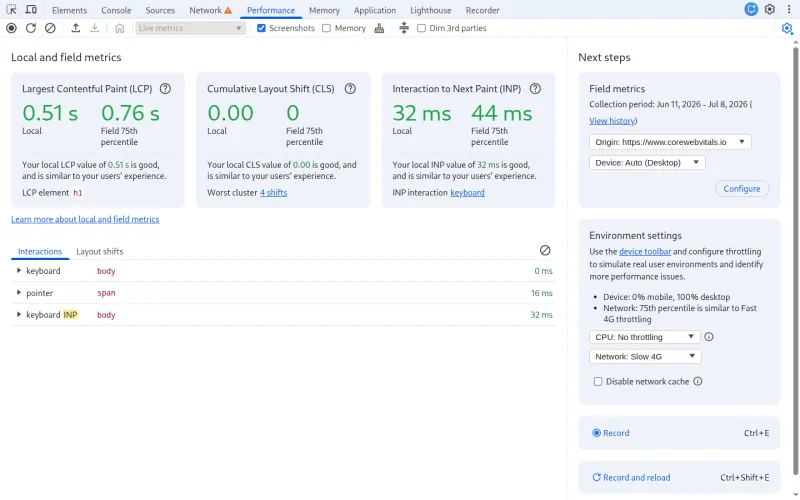The width and height of the screenshot is (800, 500).
Task: Select the Interactions tab
Action: [40, 252]
